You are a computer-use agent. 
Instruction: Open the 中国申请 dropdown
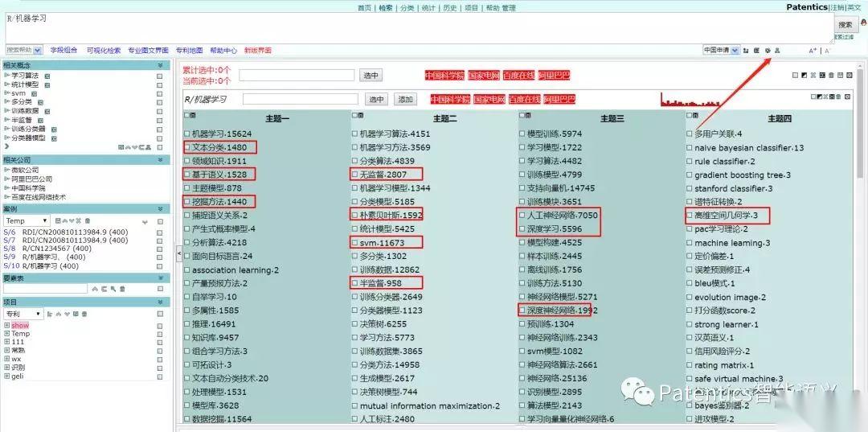[x=720, y=51]
